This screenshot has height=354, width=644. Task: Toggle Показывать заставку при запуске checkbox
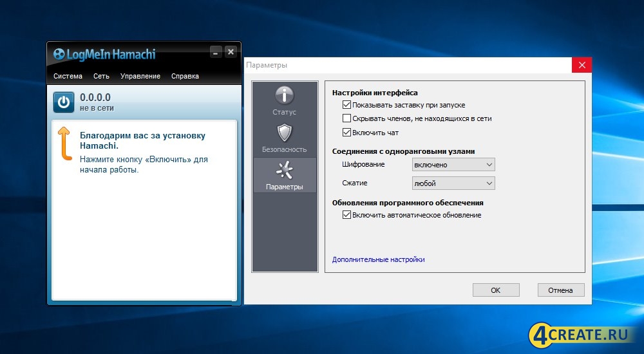click(346, 105)
